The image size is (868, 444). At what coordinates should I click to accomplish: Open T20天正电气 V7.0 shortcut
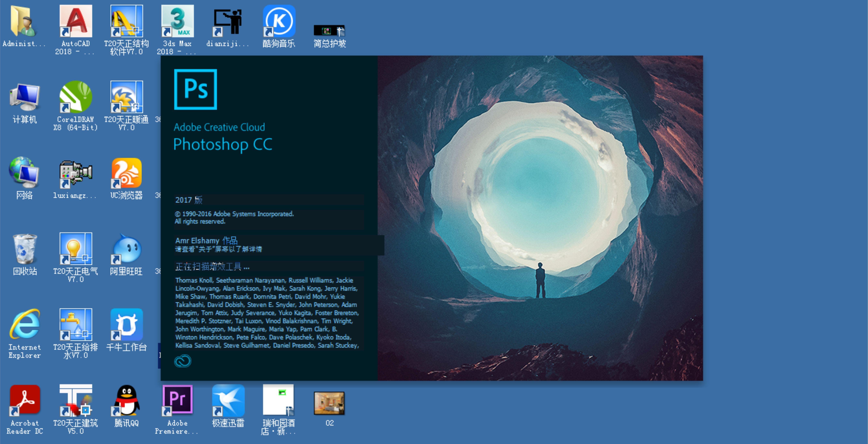(76, 249)
